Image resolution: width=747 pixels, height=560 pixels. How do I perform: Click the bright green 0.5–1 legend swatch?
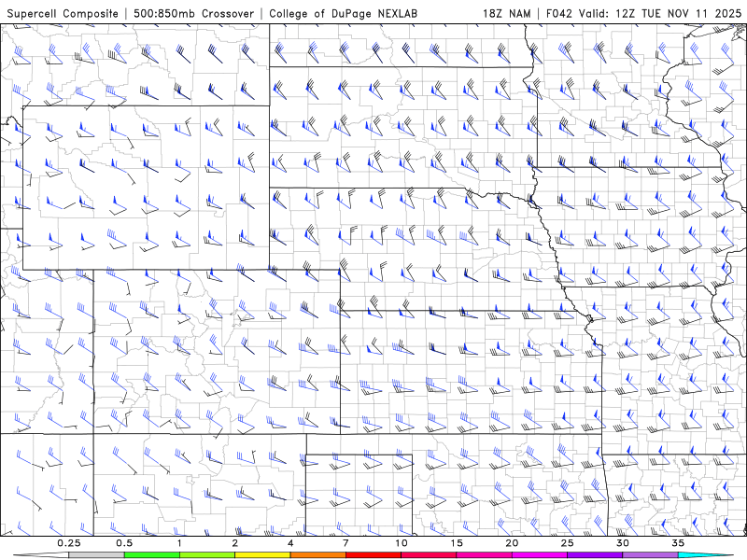[x=152, y=555]
